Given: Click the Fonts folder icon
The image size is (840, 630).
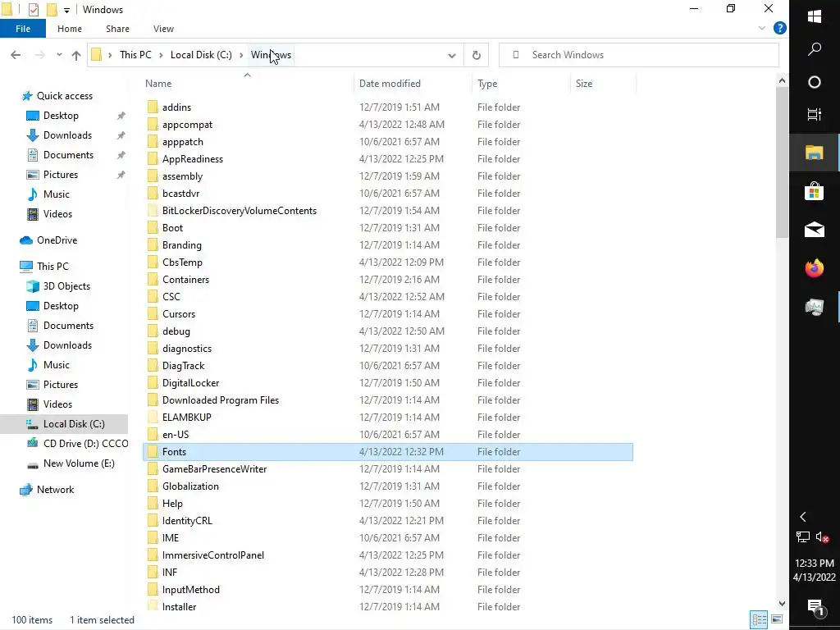Looking at the screenshot, I should coord(153,452).
